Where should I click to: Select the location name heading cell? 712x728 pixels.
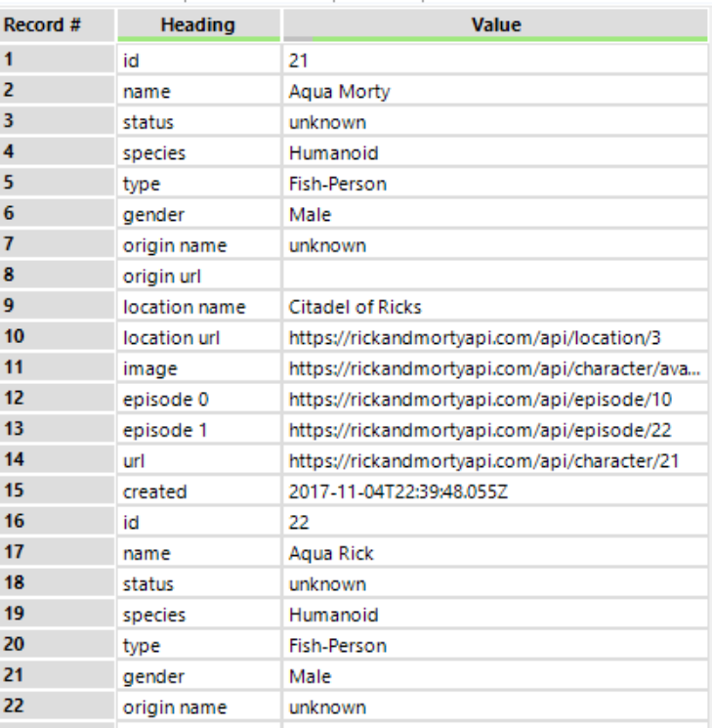click(184, 307)
